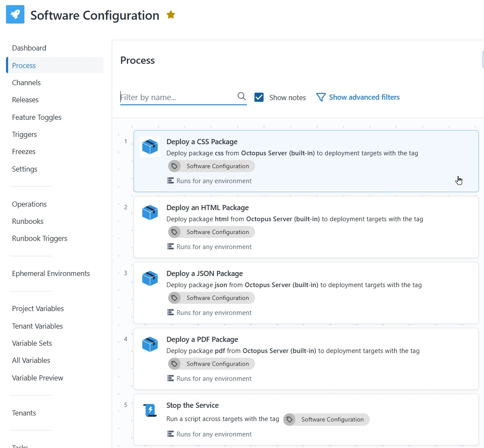
Task: Navigate to the Dashboard
Action: (29, 48)
